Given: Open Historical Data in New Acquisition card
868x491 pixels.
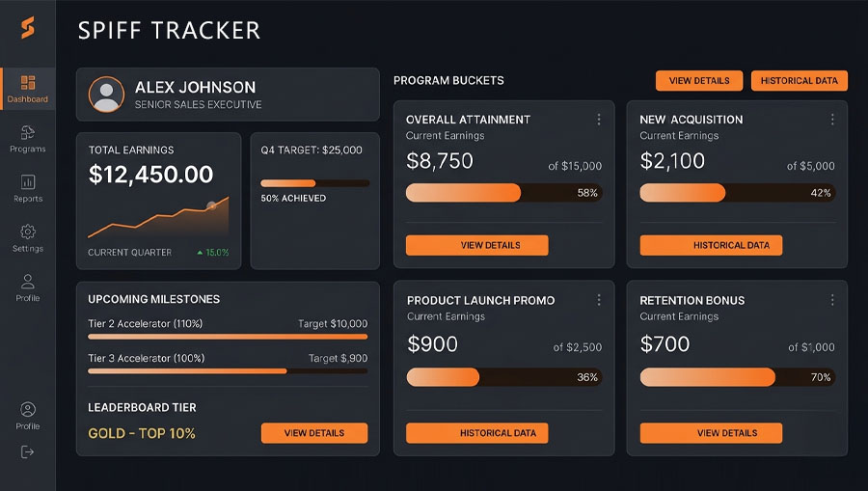Looking at the screenshot, I should (712, 245).
